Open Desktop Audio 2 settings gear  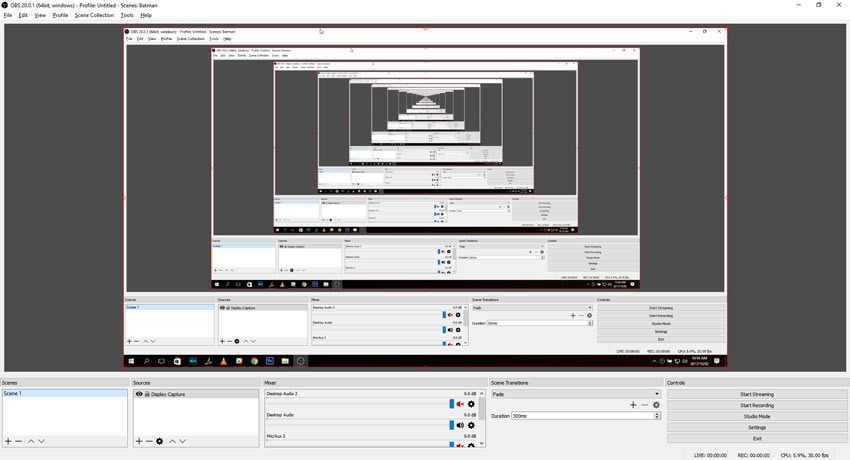(x=471, y=404)
